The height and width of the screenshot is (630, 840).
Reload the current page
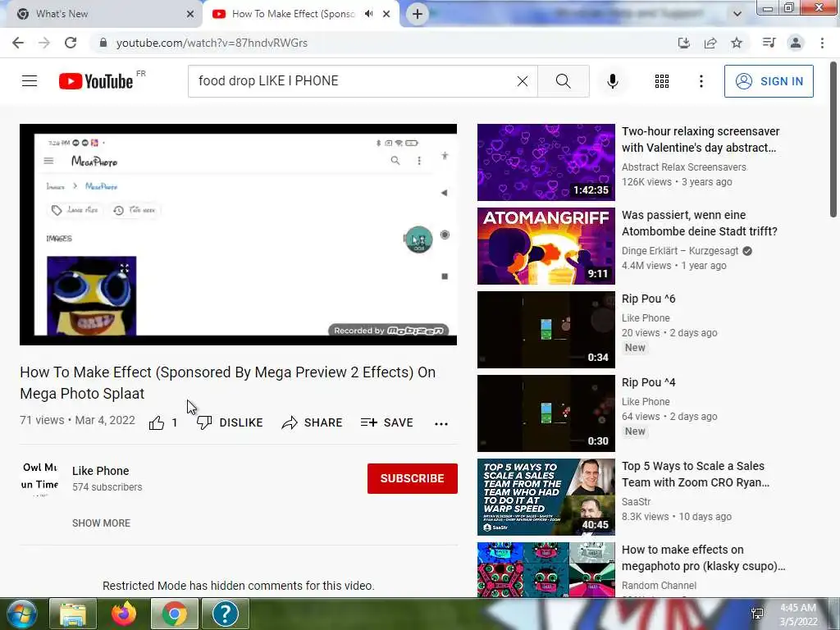[71, 43]
